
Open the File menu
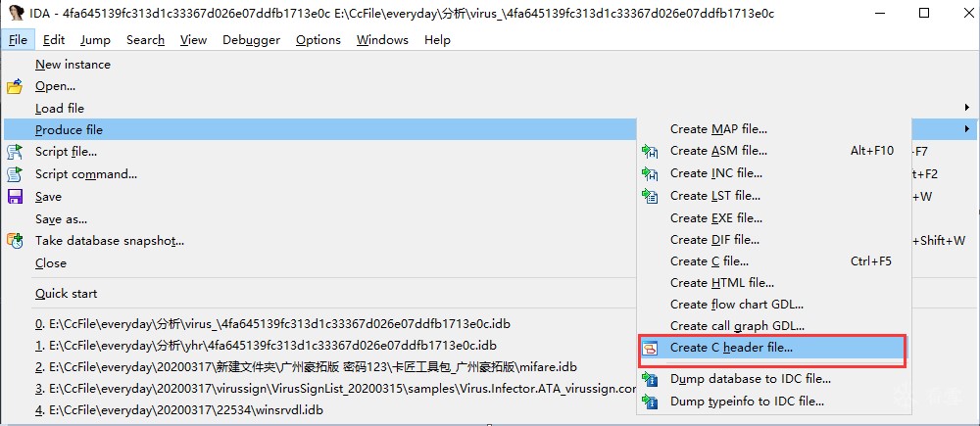(x=18, y=40)
